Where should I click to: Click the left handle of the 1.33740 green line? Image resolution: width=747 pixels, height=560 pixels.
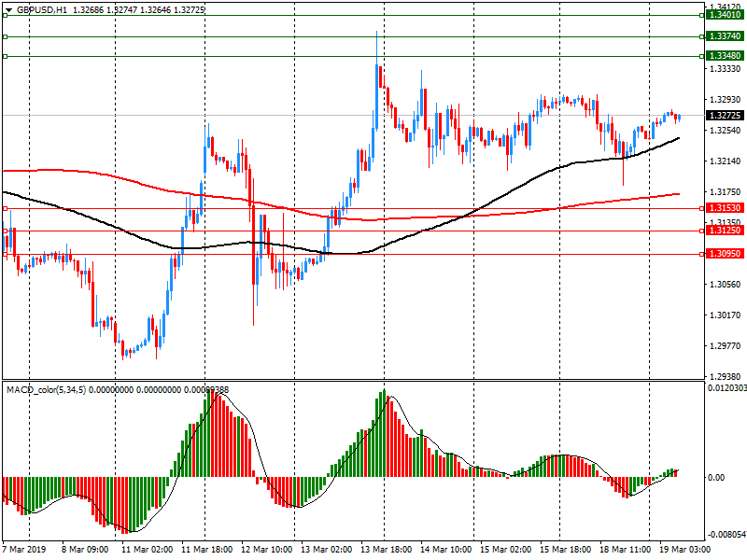tap(5, 36)
